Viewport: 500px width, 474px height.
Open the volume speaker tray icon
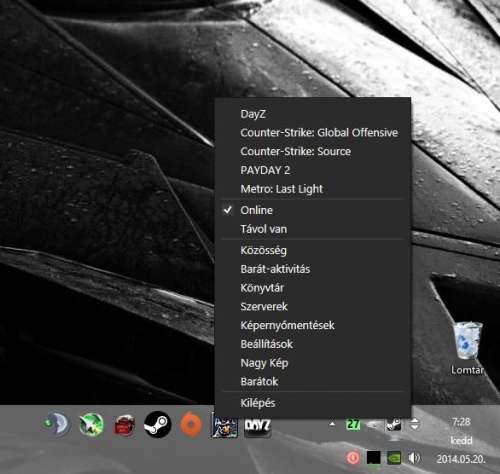tap(414, 458)
